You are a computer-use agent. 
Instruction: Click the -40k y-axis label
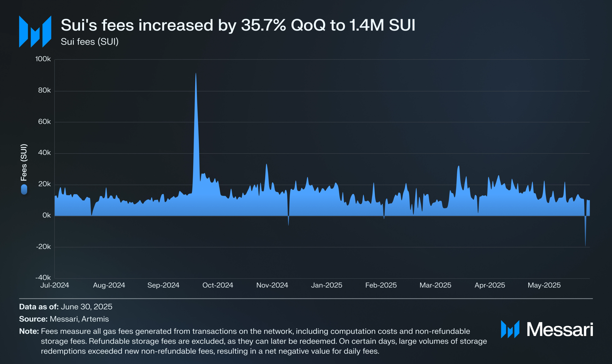coord(43,277)
